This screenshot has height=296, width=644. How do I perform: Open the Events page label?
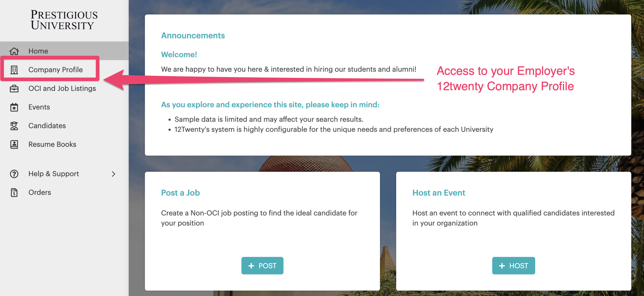[x=39, y=107]
